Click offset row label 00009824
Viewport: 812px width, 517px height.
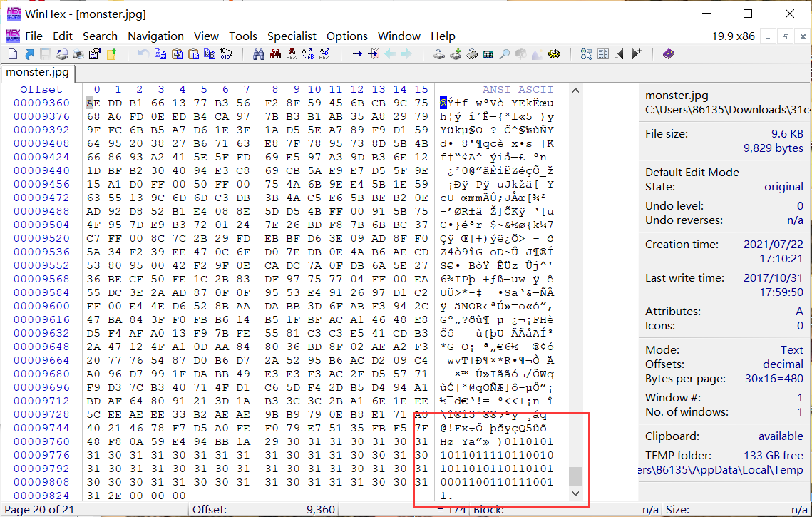pos(41,496)
